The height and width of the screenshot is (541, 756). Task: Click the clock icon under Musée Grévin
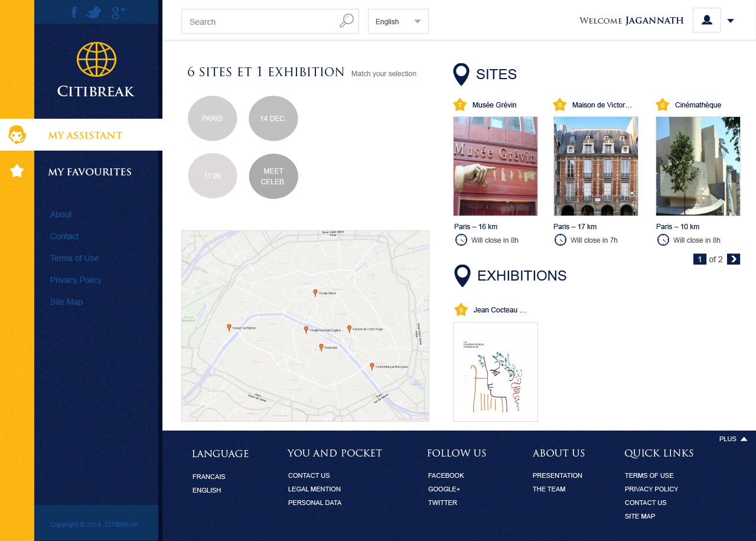[x=461, y=240]
